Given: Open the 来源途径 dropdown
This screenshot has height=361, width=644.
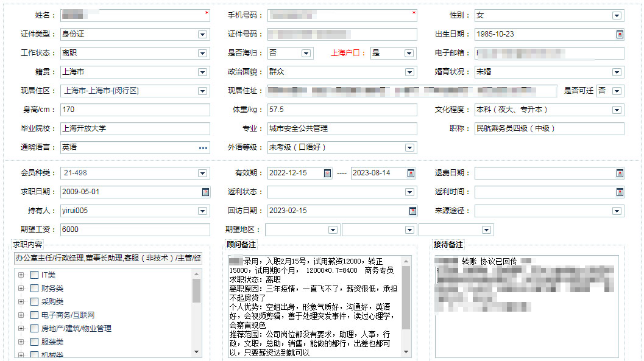Looking at the screenshot, I should pos(617,211).
